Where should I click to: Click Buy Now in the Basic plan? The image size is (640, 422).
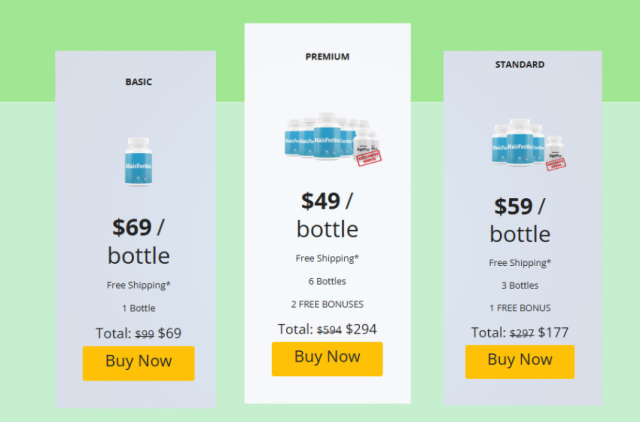click(x=138, y=363)
